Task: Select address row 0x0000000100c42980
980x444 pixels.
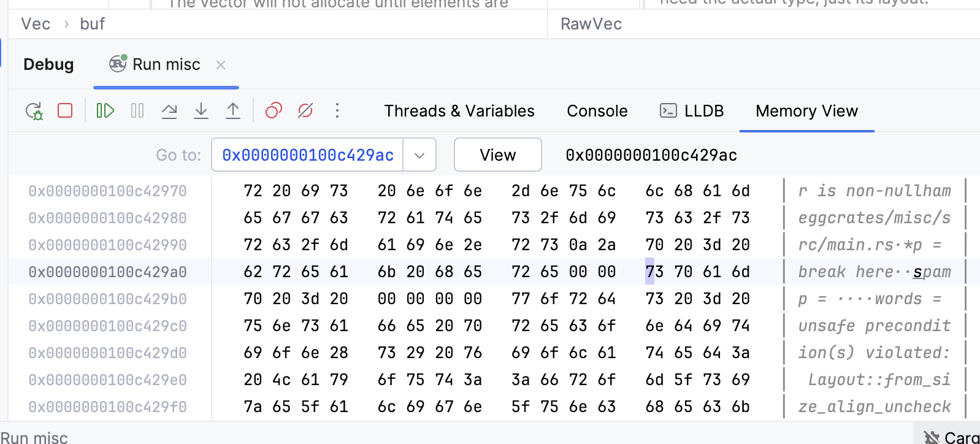Action: [x=108, y=218]
